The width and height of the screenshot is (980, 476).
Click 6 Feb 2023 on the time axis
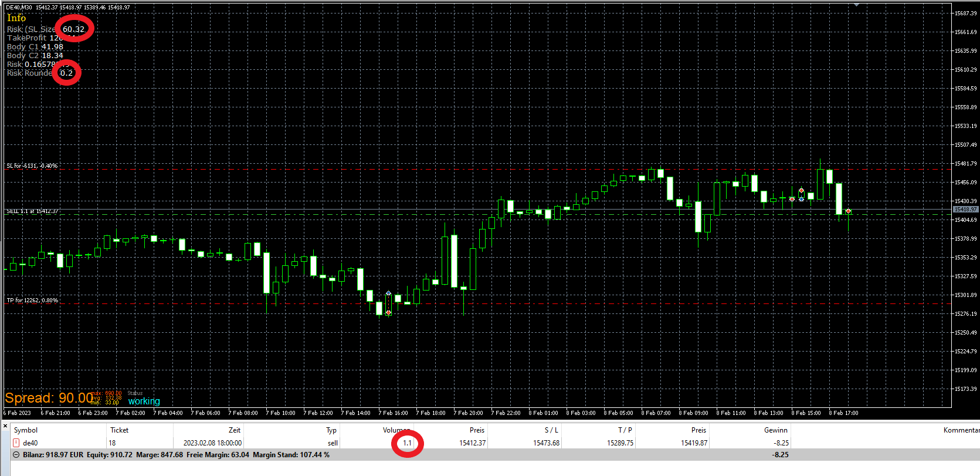tap(17, 413)
